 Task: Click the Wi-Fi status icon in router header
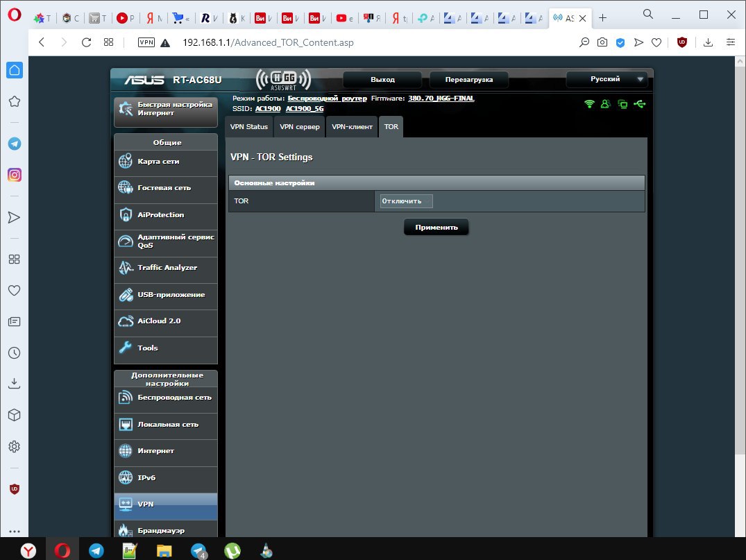click(x=589, y=103)
